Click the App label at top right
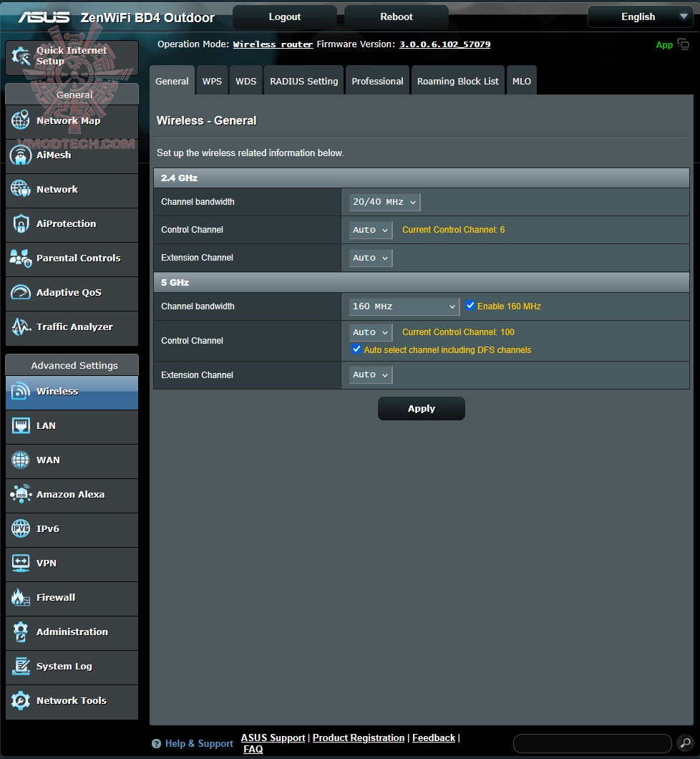 [664, 44]
